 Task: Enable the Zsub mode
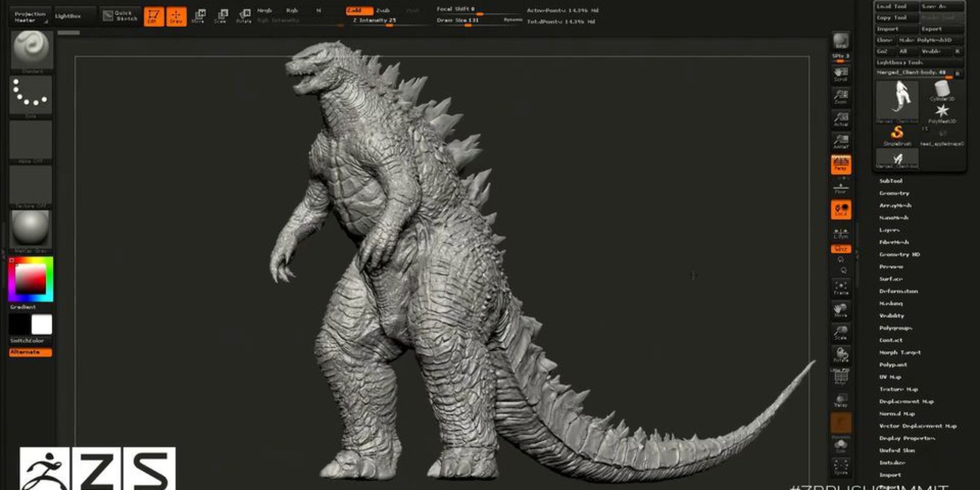(384, 10)
